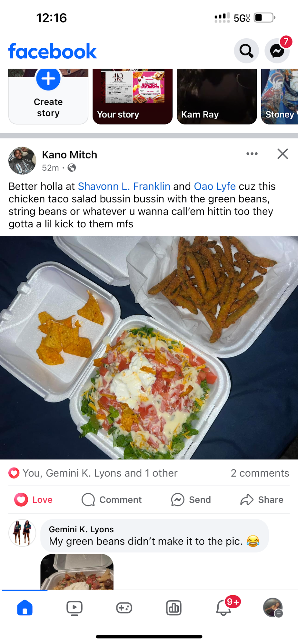View Kam Ray's story

pos(217,97)
